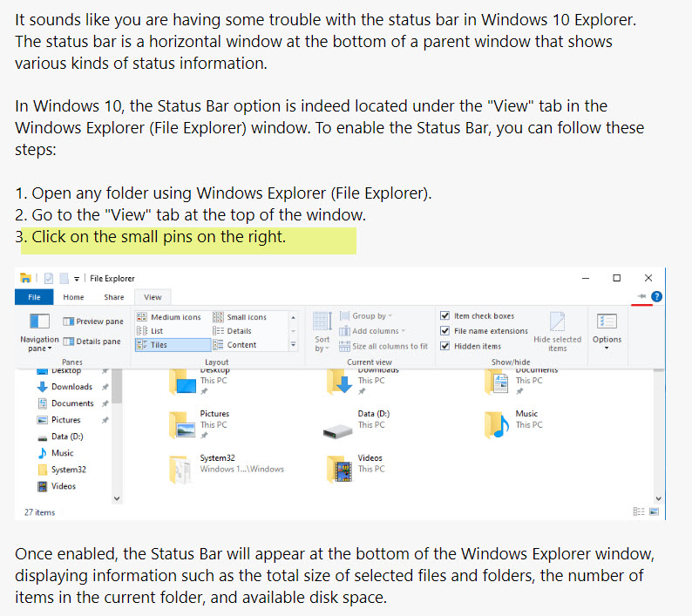This screenshot has width=692, height=616.
Task: Open the Downloads folder tile in main pane
Action: pyautogui.click(x=362, y=382)
